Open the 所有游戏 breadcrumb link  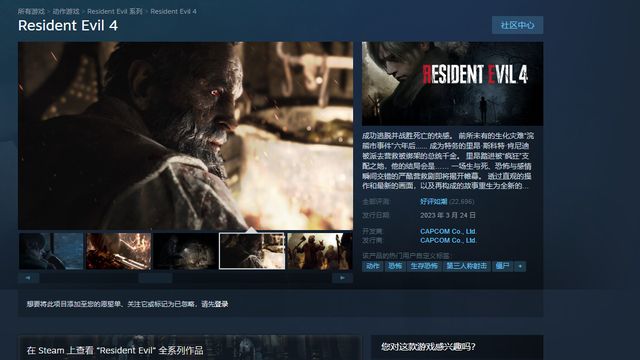tap(31, 11)
